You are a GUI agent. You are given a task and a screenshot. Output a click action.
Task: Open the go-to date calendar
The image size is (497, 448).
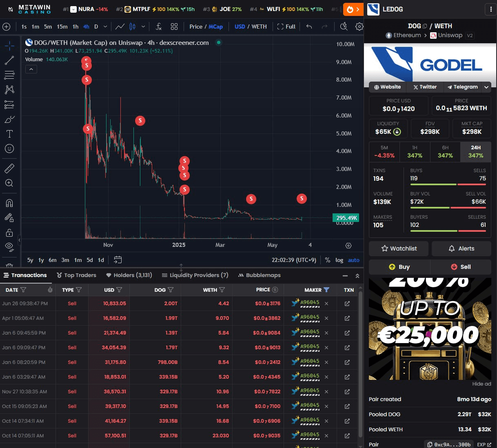click(x=118, y=260)
